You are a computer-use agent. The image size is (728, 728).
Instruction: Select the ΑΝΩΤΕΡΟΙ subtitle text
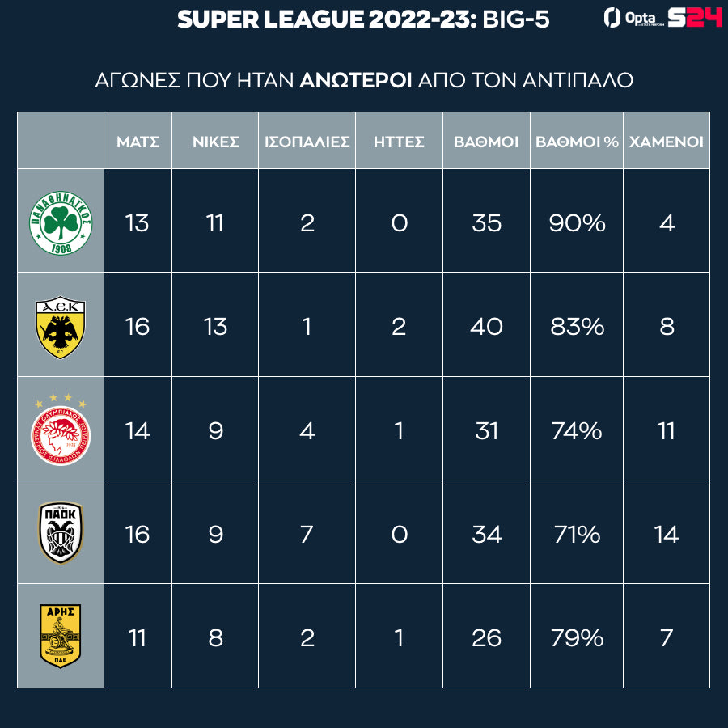point(357,80)
